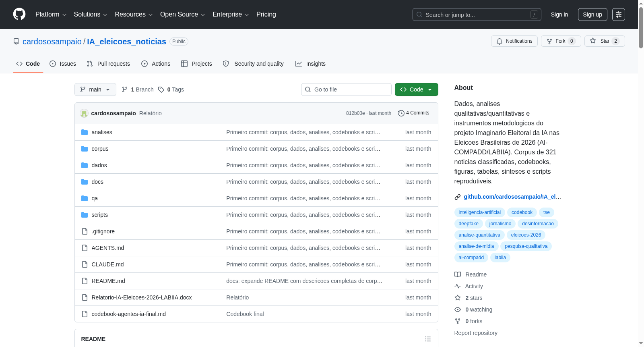Open the Pricing link

pyautogui.click(x=266, y=15)
